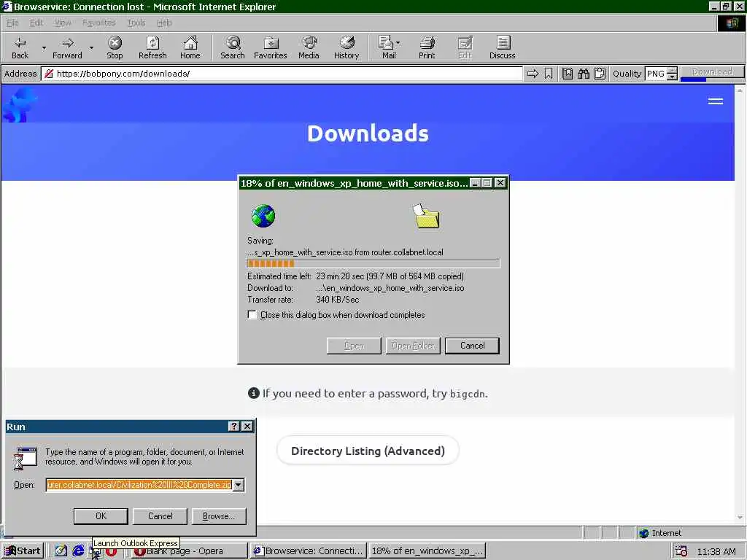Go back using the Back toolbar button
This screenshot has height=560, width=747.
pos(20,47)
